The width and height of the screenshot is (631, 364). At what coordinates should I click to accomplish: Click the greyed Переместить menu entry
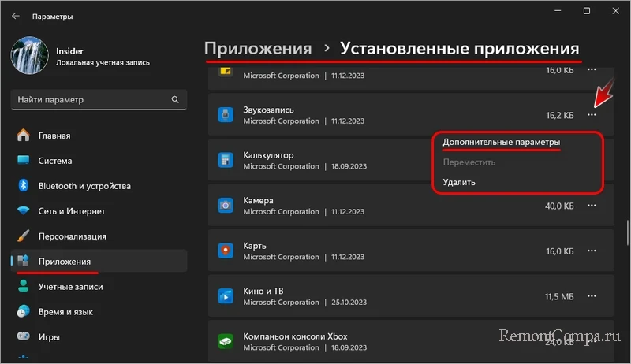[469, 162]
